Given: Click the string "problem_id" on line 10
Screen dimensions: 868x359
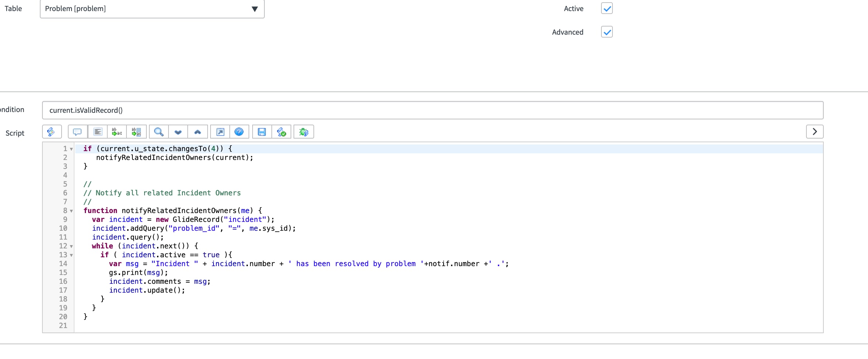Looking at the screenshot, I should [x=194, y=228].
